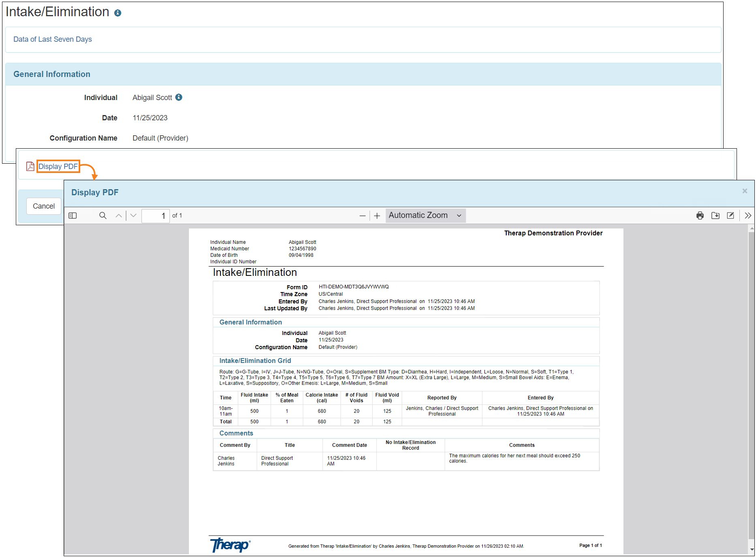Go to previous PDF page arrow
The height and width of the screenshot is (557, 756).
118,216
